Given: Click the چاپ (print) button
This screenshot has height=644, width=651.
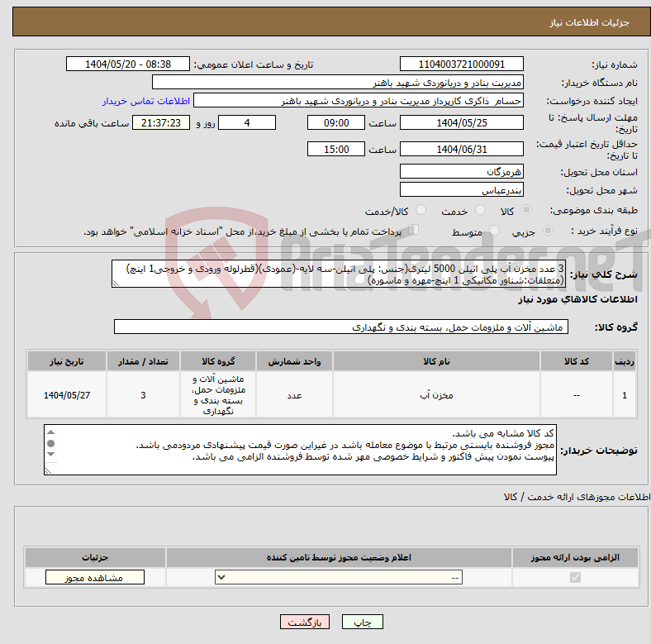Looking at the screenshot, I should tap(362, 622).
